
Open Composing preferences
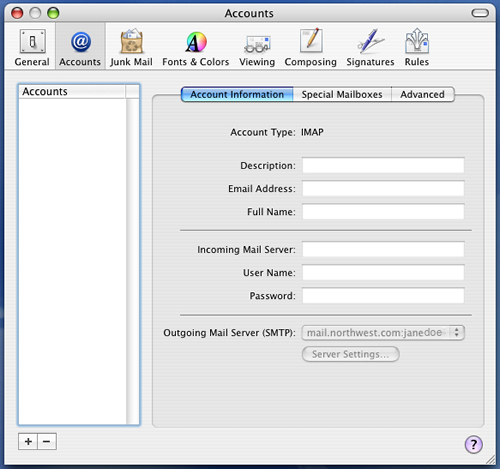point(311,47)
